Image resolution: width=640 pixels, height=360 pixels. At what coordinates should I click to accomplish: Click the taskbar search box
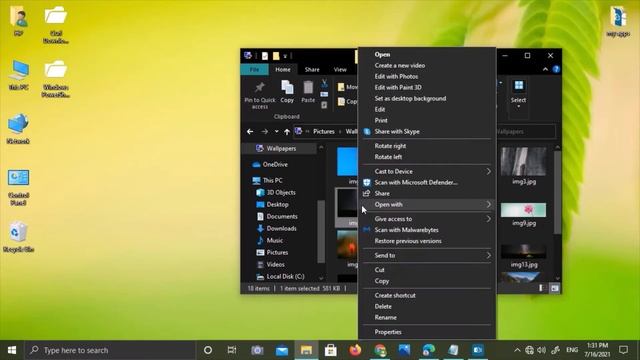click(x=110, y=350)
